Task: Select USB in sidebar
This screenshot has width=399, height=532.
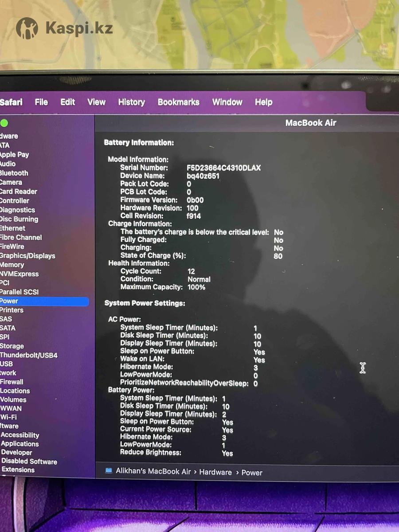Action: pos(6,364)
